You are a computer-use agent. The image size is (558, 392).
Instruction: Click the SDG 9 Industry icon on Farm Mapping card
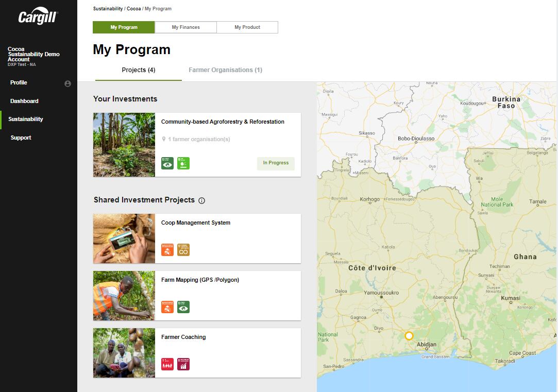click(x=167, y=306)
